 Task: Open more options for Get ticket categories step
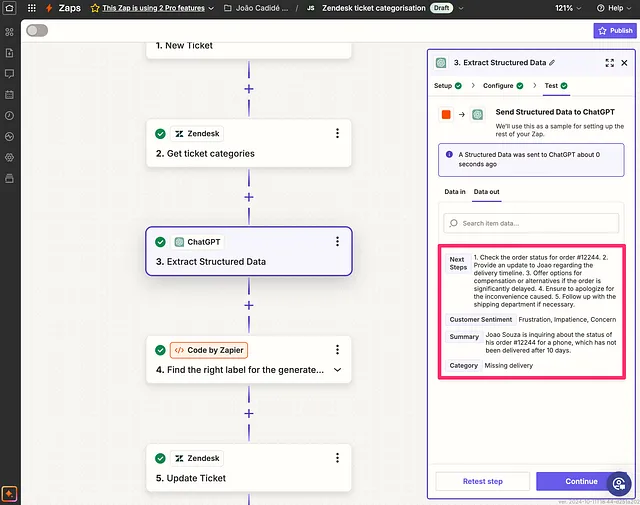pyautogui.click(x=337, y=133)
